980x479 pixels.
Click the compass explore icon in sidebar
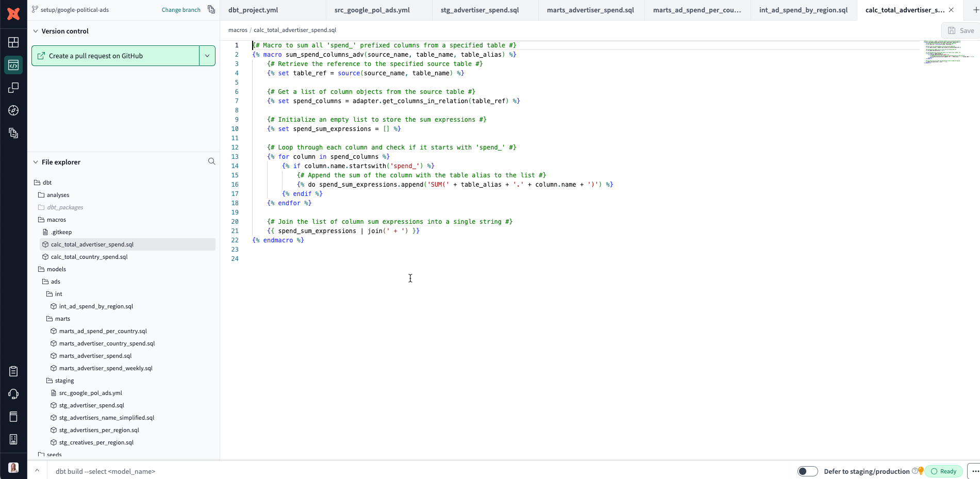(13, 110)
